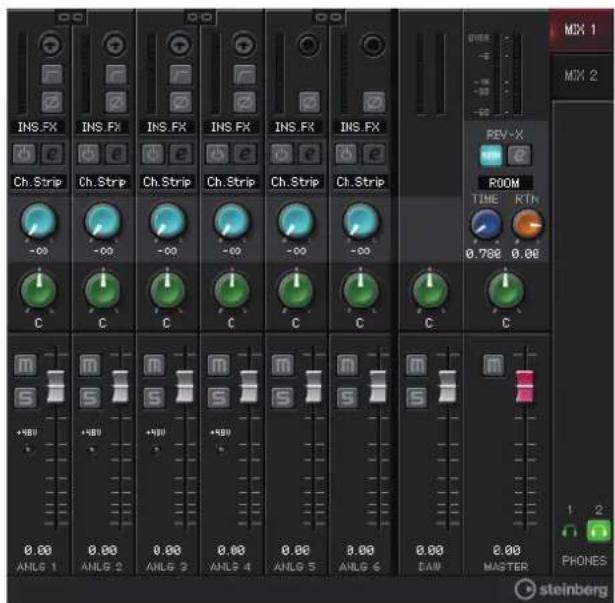Invert phase on ANLG 6 channel

373,102
